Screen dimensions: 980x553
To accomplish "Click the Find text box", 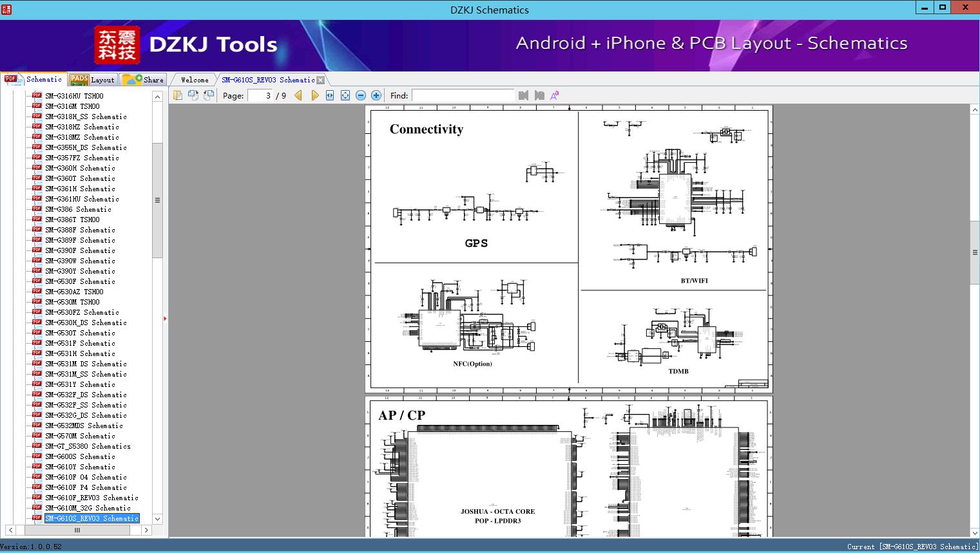I will coord(463,95).
